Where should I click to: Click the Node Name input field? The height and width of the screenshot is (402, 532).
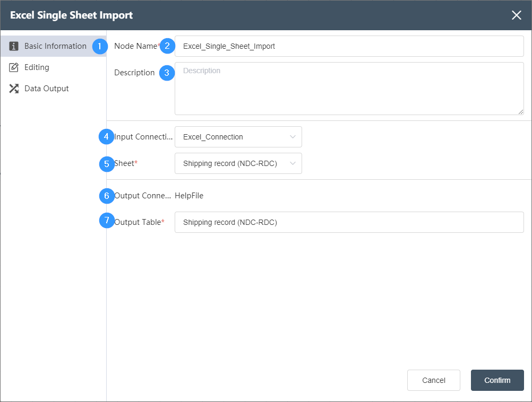coord(349,46)
